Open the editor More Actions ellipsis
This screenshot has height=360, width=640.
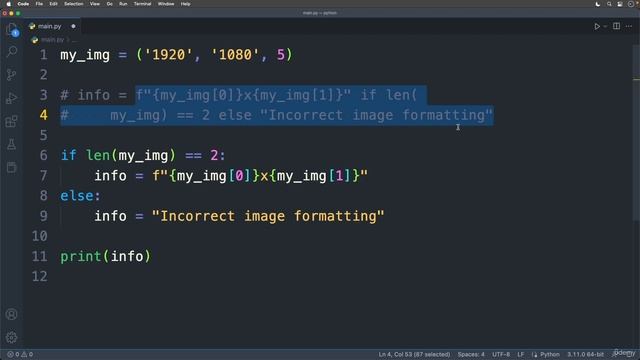click(629, 26)
